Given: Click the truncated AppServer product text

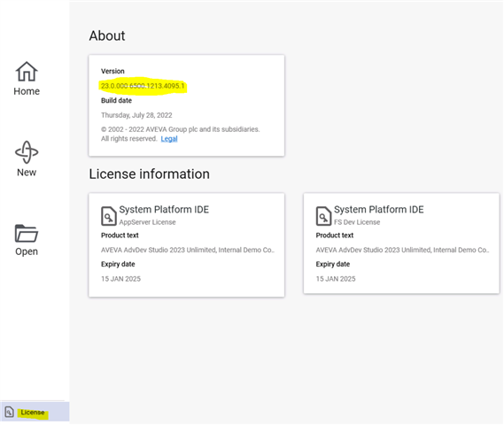Looking at the screenshot, I should tap(188, 250).
